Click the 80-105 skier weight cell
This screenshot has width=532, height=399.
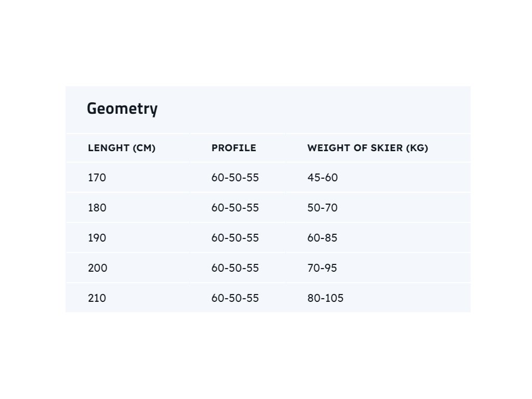click(325, 298)
